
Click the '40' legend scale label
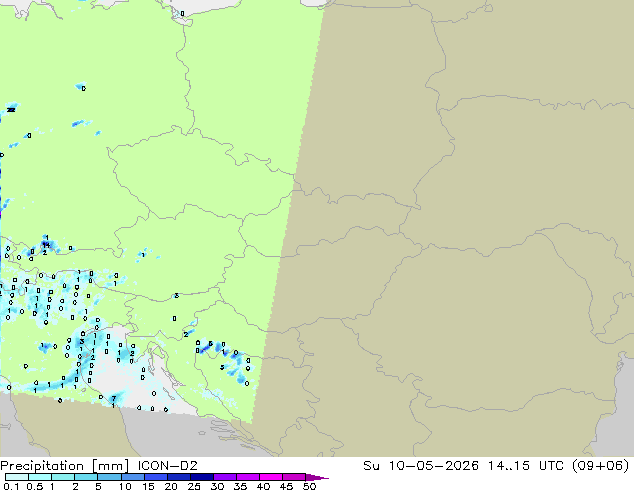263,486
